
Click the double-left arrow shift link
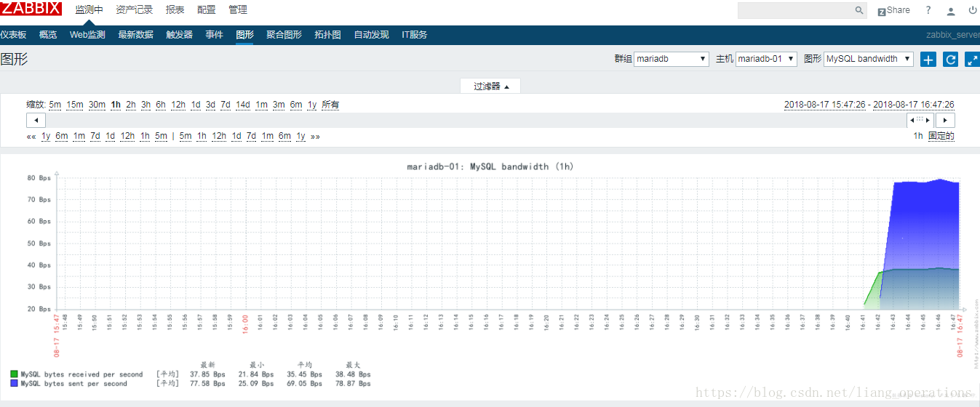point(31,136)
